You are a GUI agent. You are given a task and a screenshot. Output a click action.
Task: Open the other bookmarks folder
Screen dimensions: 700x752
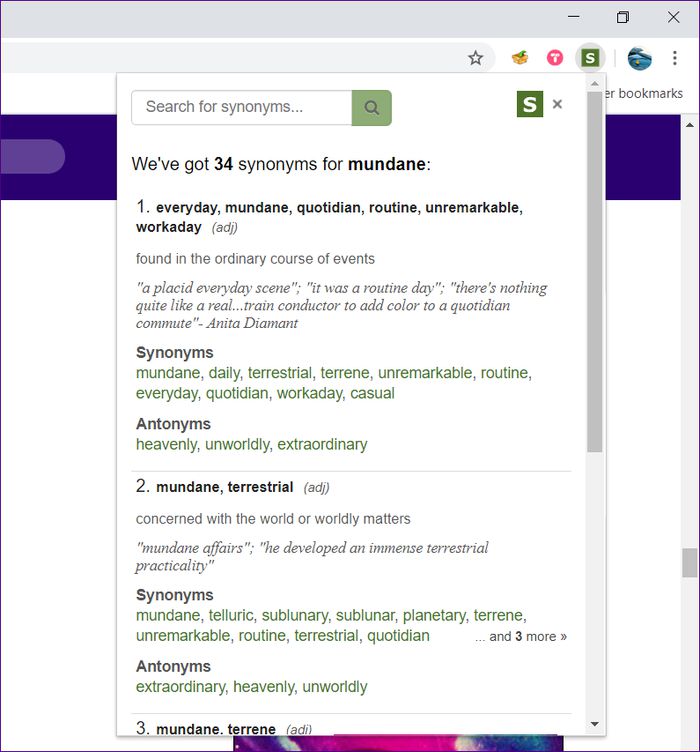[643, 94]
